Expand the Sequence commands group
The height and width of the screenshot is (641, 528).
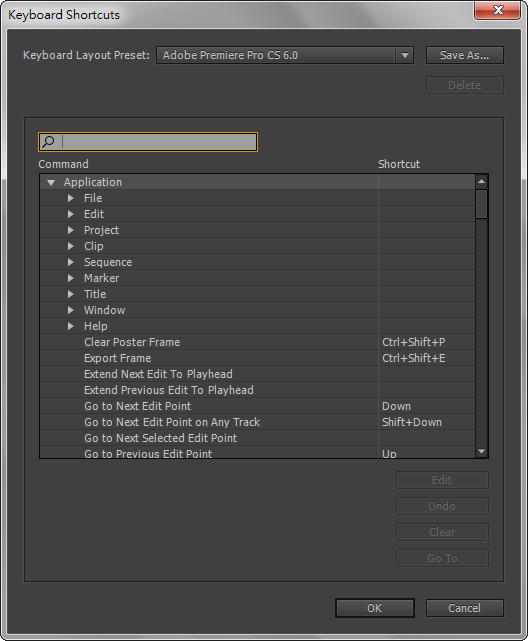71,262
